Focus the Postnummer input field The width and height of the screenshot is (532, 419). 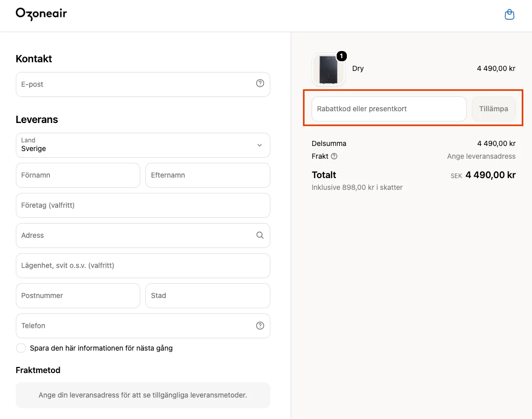(78, 295)
